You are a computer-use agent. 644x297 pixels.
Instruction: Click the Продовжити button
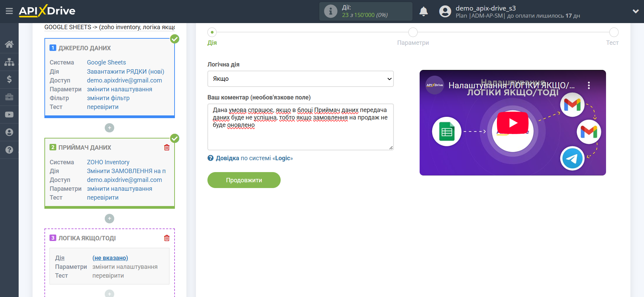click(x=244, y=180)
